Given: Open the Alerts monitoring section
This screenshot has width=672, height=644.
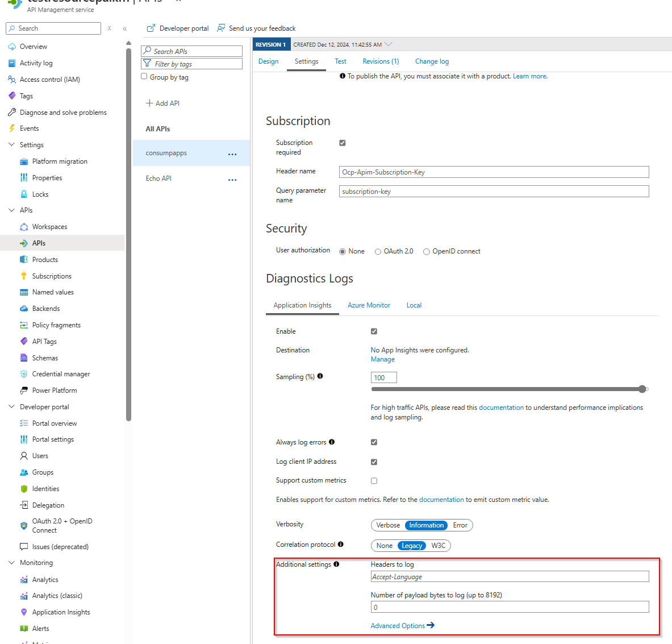Looking at the screenshot, I should tap(41, 628).
